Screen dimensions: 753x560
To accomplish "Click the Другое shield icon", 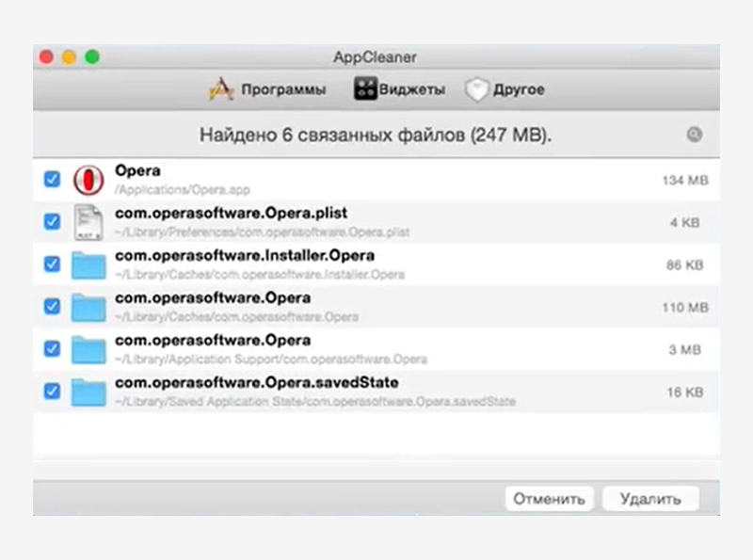I will click(476, 89).
